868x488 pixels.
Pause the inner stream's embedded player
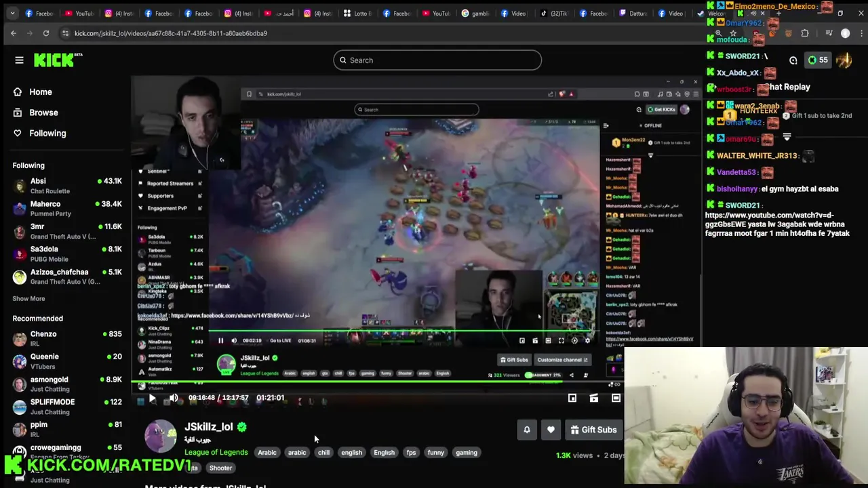[x=220, y=341]
